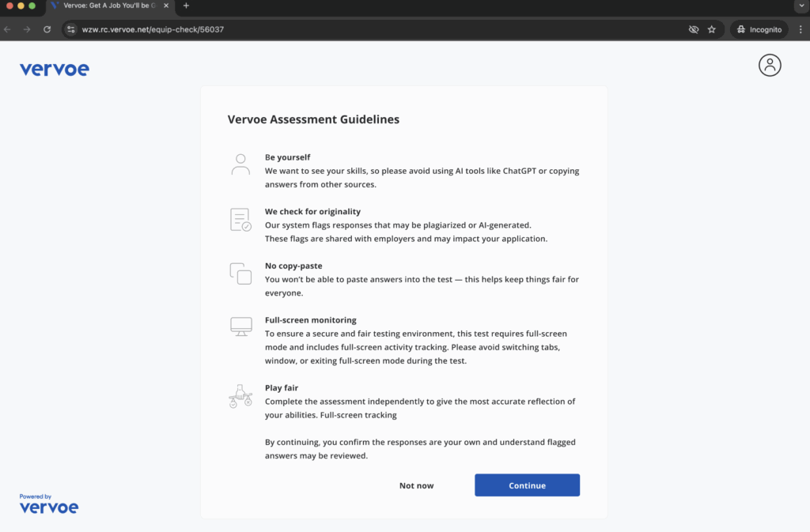Click the Full-screen monitoring monitor icon
The width and height of the screenshot is (810, 532).
pyautogui.click(x=240, y=326)
